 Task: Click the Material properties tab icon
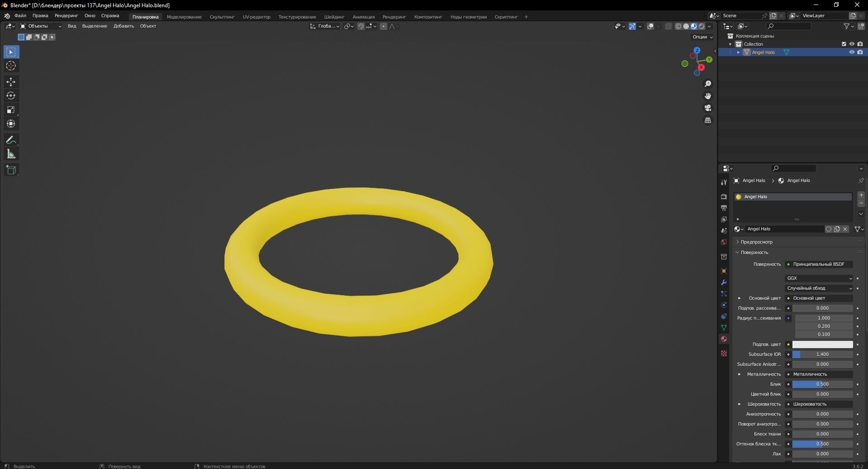[x=724, y=339]
